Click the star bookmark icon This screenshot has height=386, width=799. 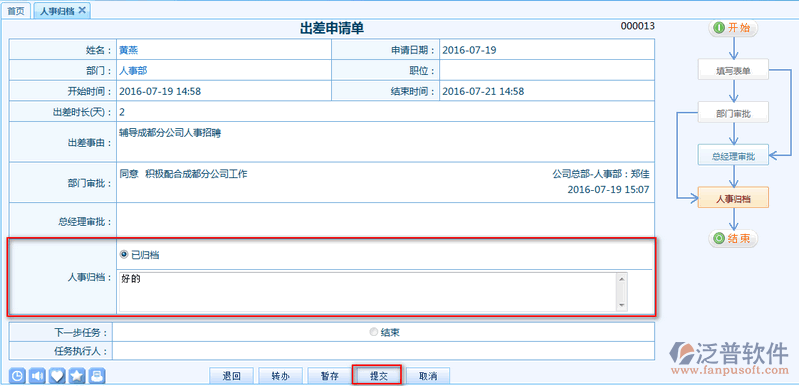[77, 376]
